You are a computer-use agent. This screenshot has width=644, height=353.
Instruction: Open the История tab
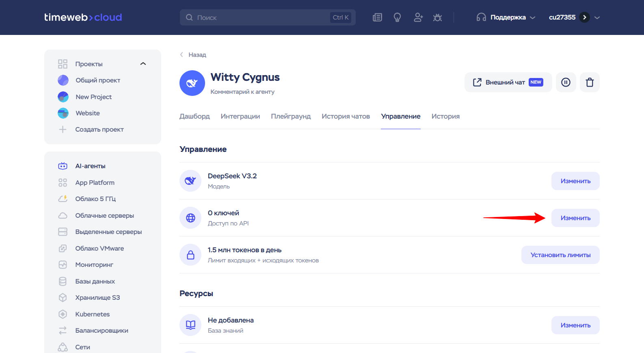pyautogui.click(x=445, y=117)
